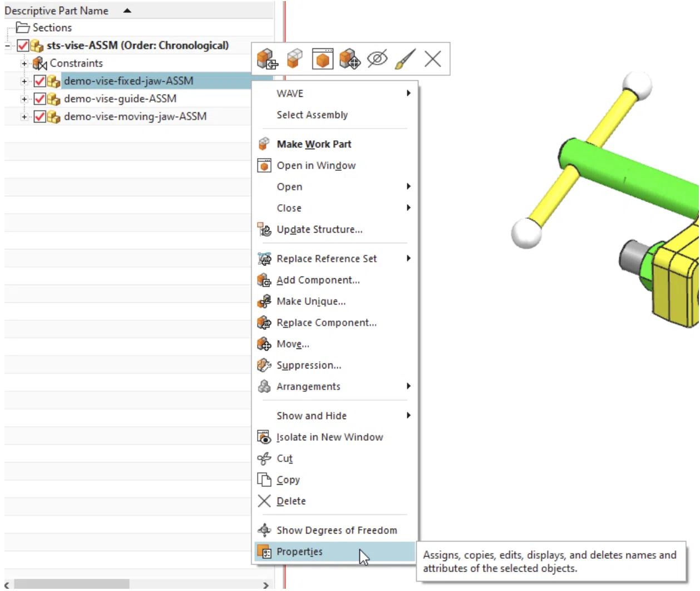This screenshot has height=591, width=700.
Task: Open the WAVE submenu
Action: click(x=335, y=93)
